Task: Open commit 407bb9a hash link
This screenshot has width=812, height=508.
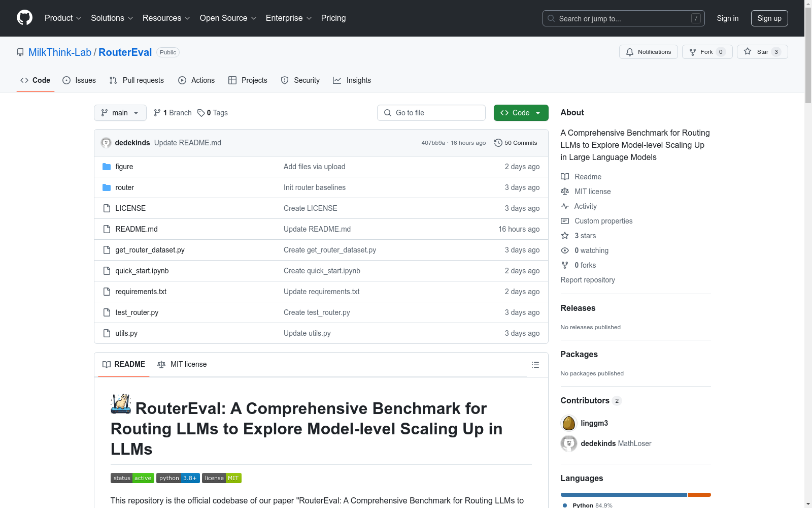Action: pos(433,143)
